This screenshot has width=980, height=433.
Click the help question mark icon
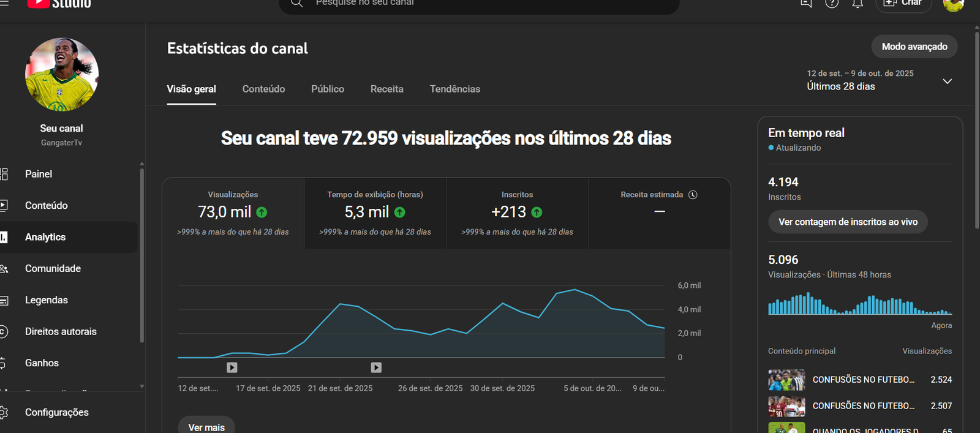832,3
